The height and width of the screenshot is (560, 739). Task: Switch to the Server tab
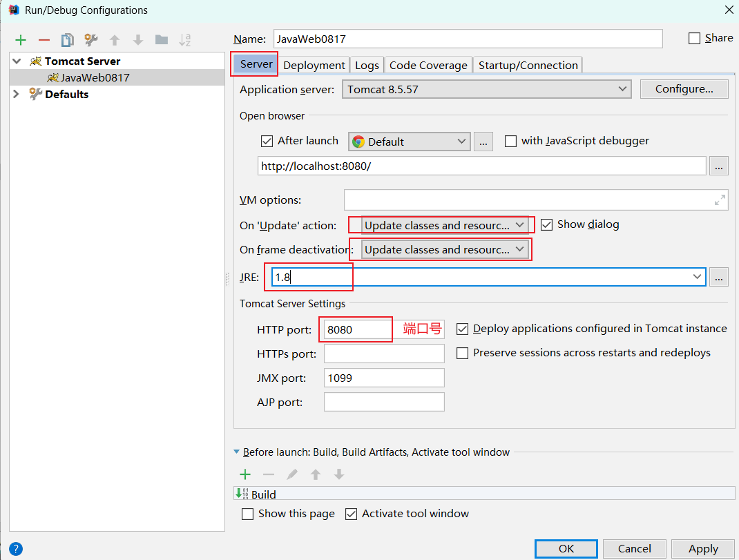(256, 64)
